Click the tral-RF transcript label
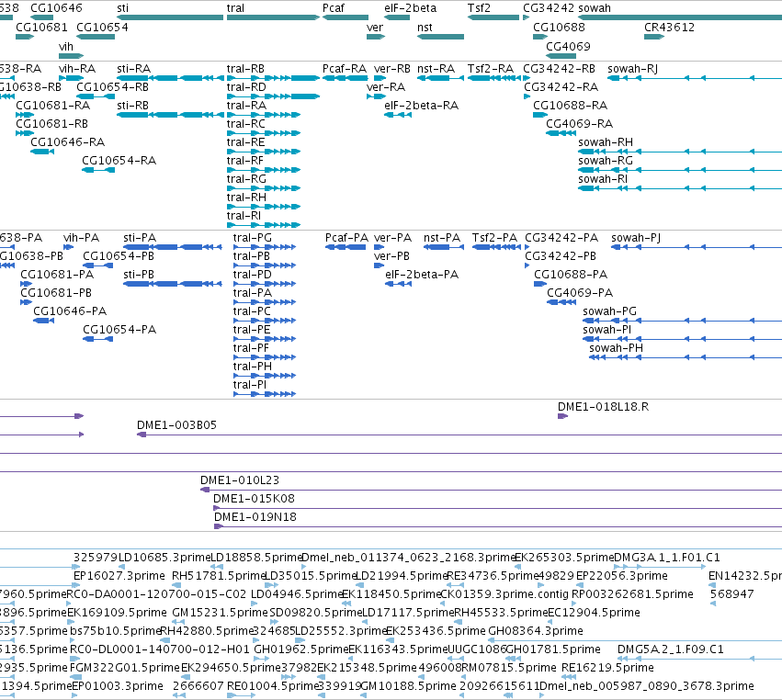The image size is (782, 700). point(244,161)
